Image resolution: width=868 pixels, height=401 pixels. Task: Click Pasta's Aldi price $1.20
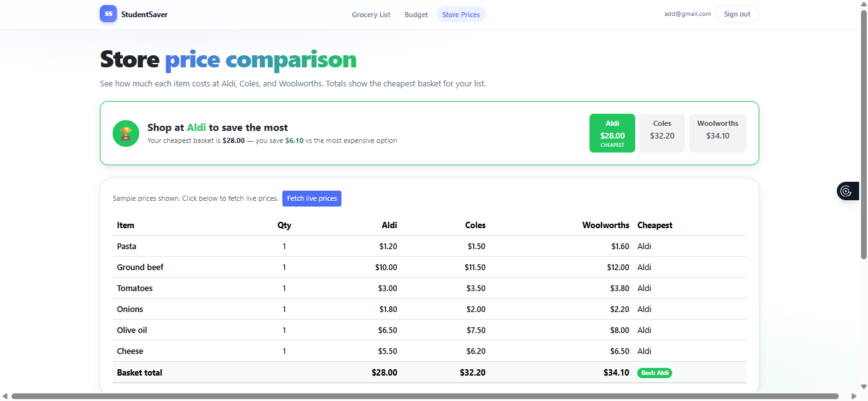(x=388, y=247)
